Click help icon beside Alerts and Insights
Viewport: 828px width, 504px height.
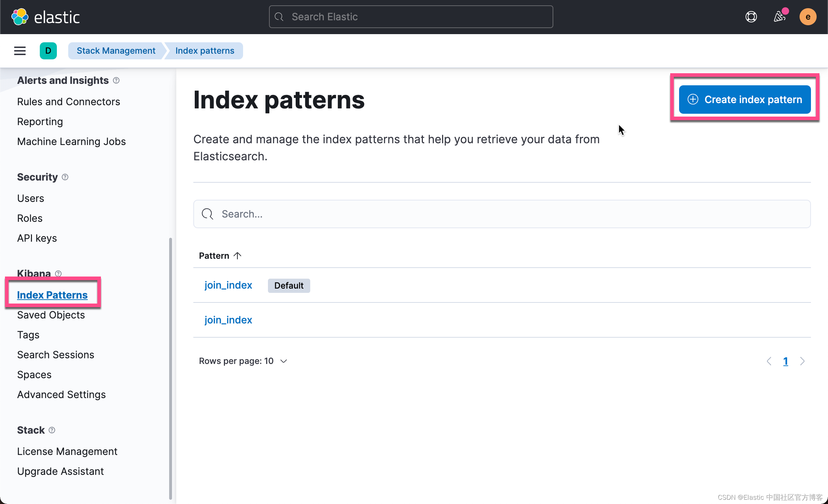pos(116,80)
